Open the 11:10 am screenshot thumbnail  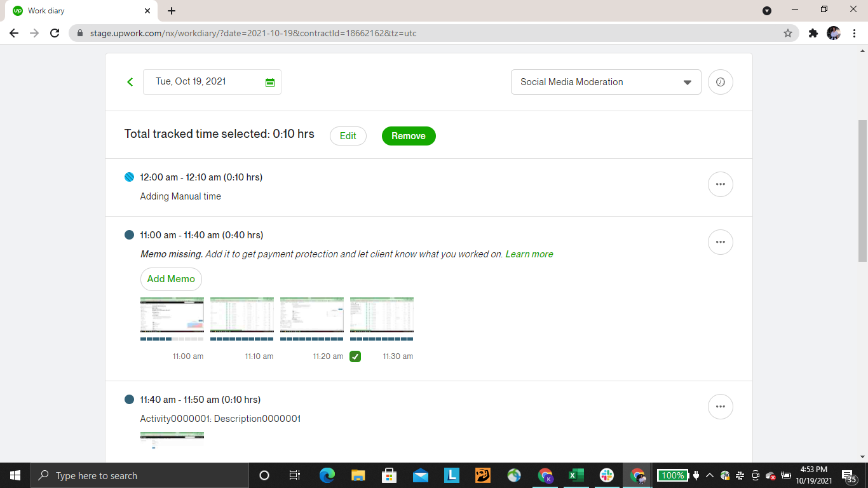(x=242, y=315)
